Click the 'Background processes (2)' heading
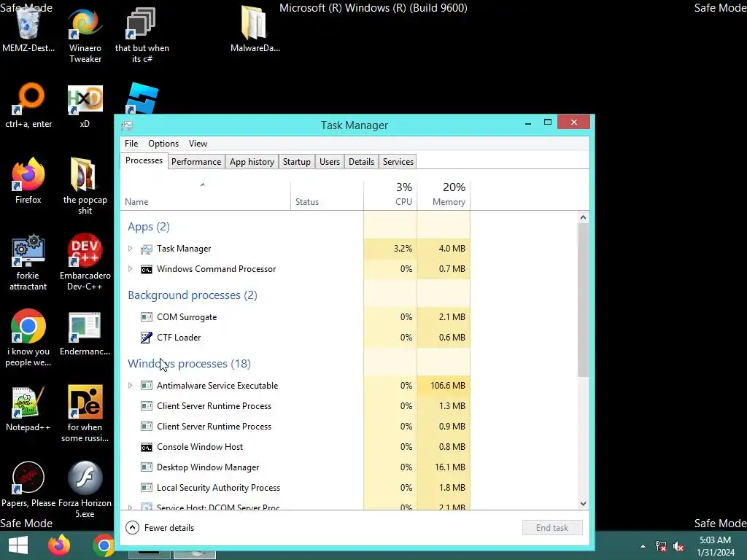 point(193,295)
